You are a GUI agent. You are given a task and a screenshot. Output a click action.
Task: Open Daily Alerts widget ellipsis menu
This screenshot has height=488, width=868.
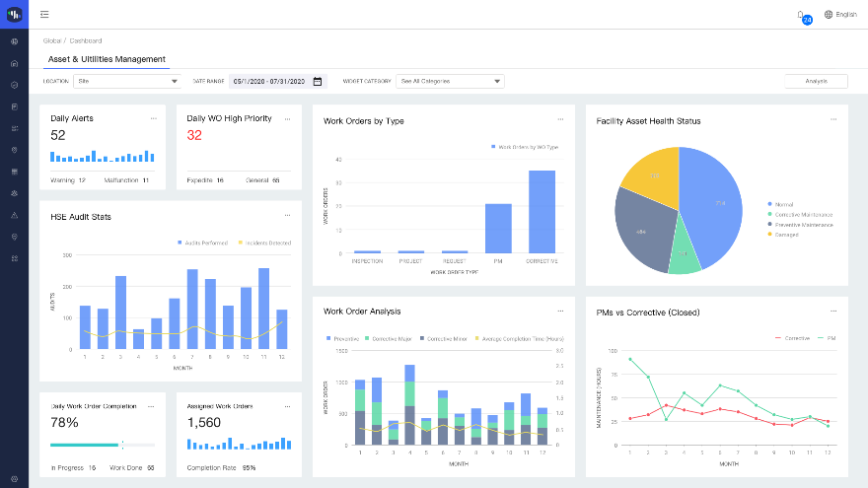point(153,118)
